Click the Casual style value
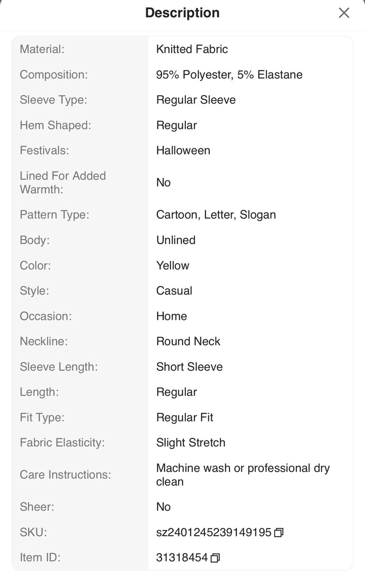The height and width of the screenshot is (588, 365). pyautogui.click(x=174, y=291)
